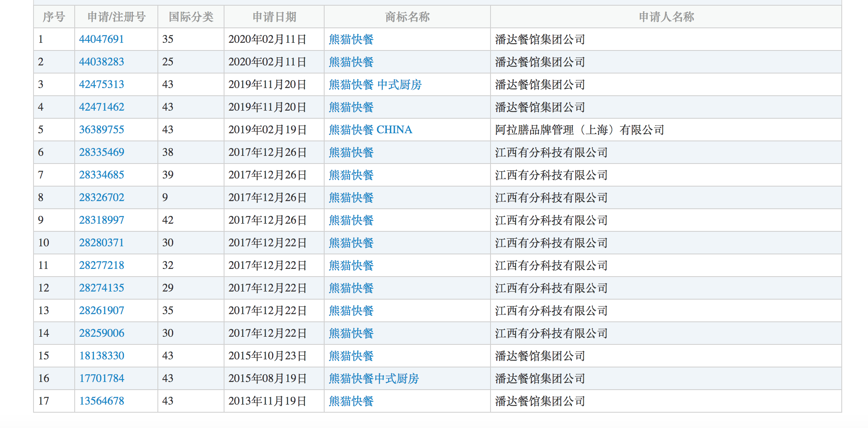Select date 2017年12月26日 in row 6

click(267, 152)
